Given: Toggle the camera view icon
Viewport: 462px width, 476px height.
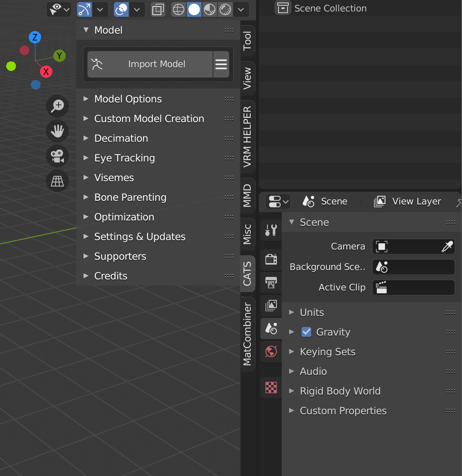Looking at the screenshot, I should click(x=57, y=156).
